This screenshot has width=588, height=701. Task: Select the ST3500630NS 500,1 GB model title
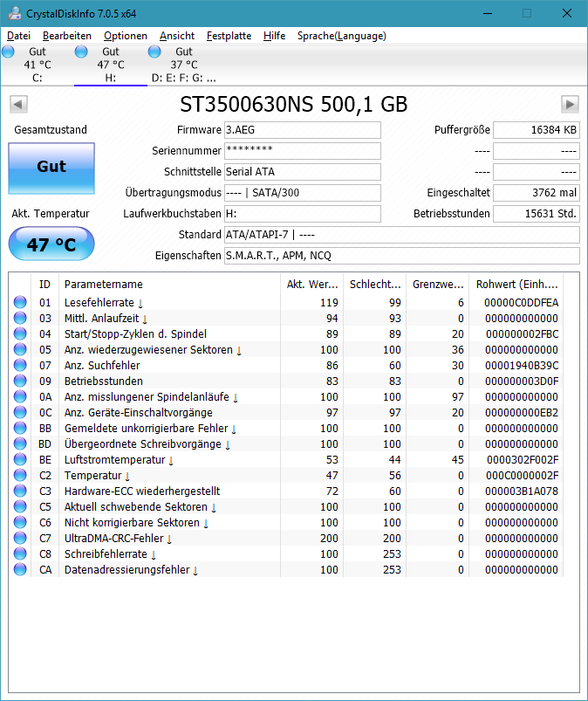tap(293, 104)
